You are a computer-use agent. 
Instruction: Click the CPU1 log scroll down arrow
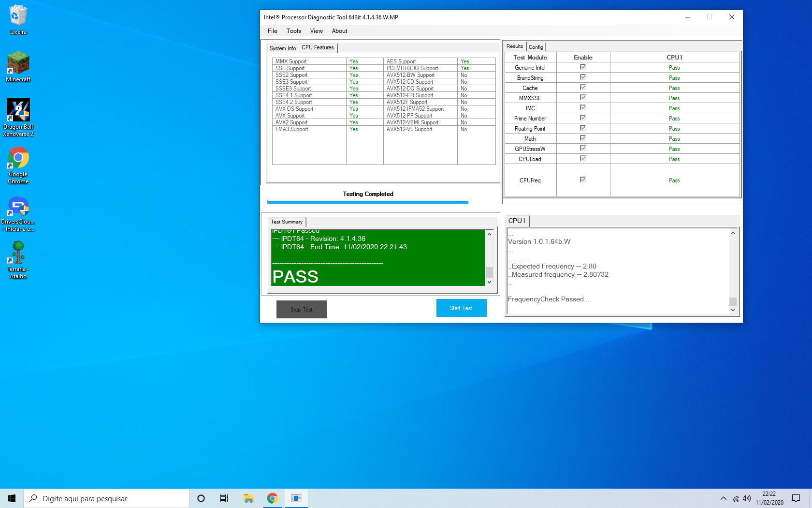click(x=733, y=310)
